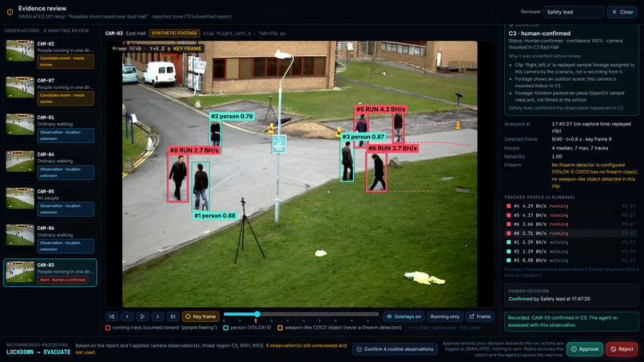Click the orange key frame tick on the timeline
This screenshot has width=644, height=362.
pos(256,320)
